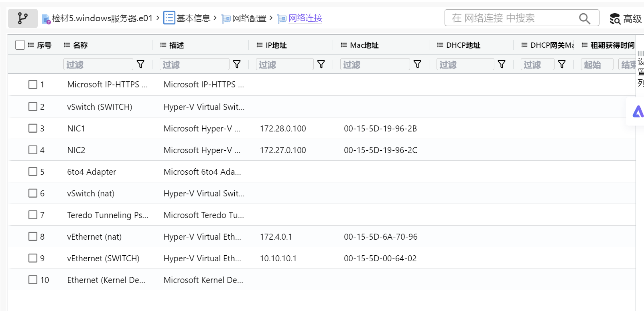Open 描述 column header menu icon
This screenshot has height=311, width=644.
(x=163, y=45)
